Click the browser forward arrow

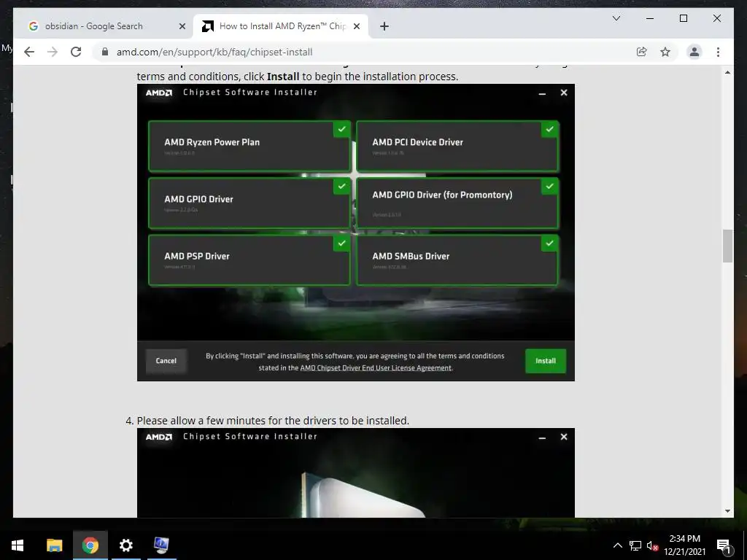click(x=53, y=52)
